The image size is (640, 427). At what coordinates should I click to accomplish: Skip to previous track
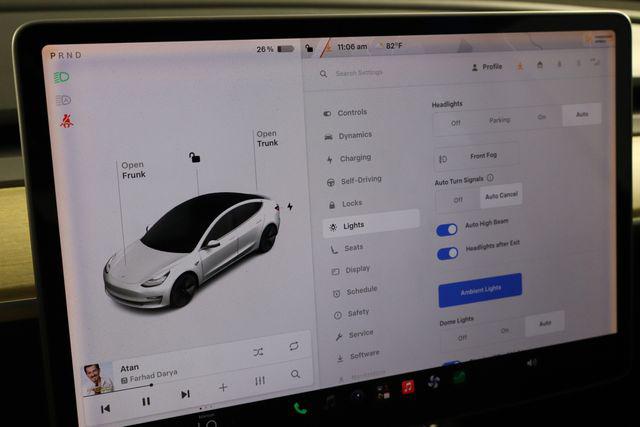click(x=105, y=409)
